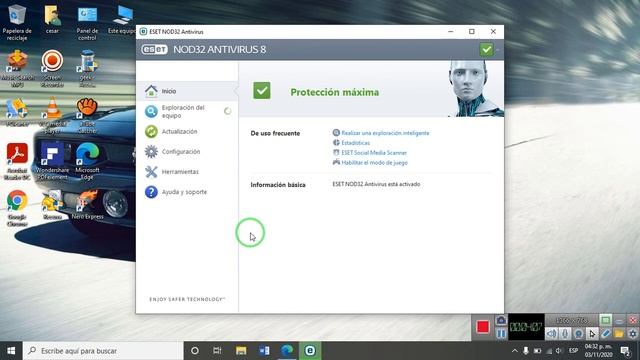Click Habilitar el modo de juego link
This screenshot has height=360, width=640.
[x=374, y=162]
